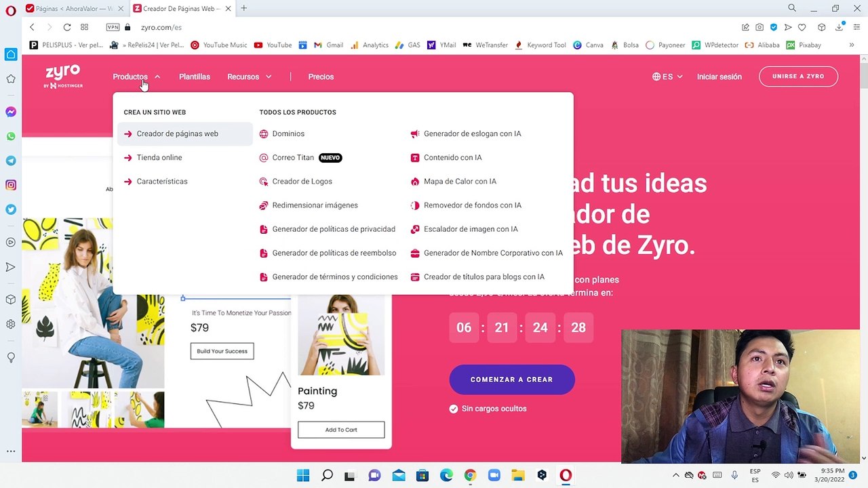Click the address bar URL zyro.com/es

coord(161,27)
